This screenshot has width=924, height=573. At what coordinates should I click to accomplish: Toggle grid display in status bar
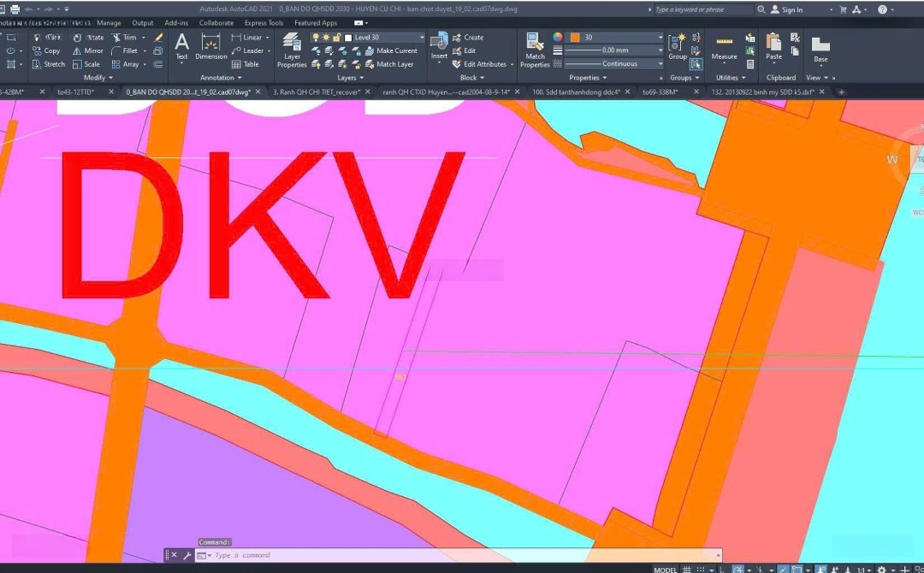point(686,569)
